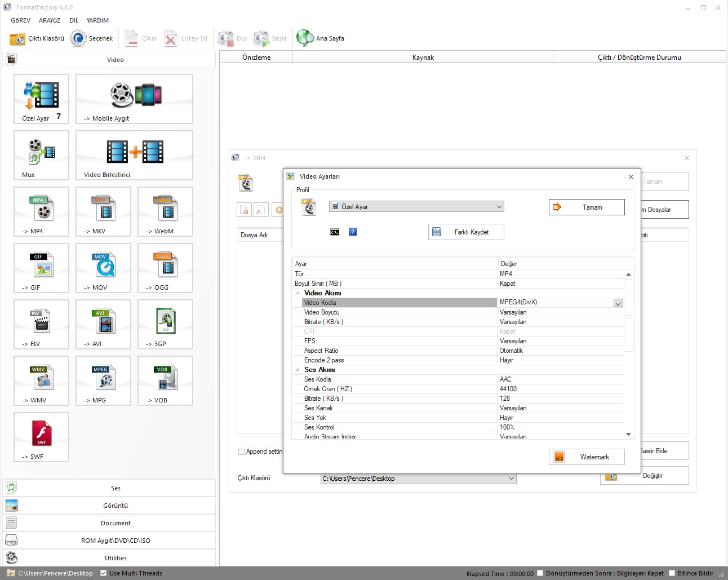Click the Kaynak column header
728x580 pixels.
[423, 57]
